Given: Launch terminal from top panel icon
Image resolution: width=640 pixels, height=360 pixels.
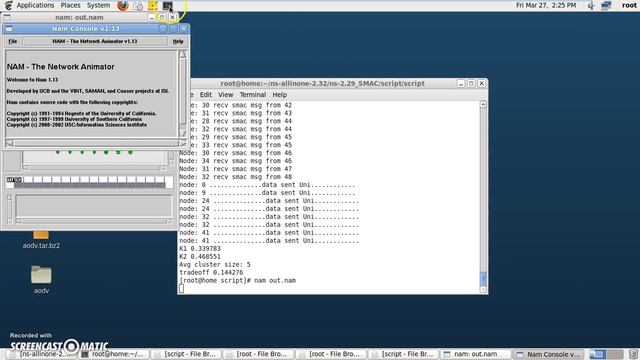Looking at the screenshot, I should 167,6.
